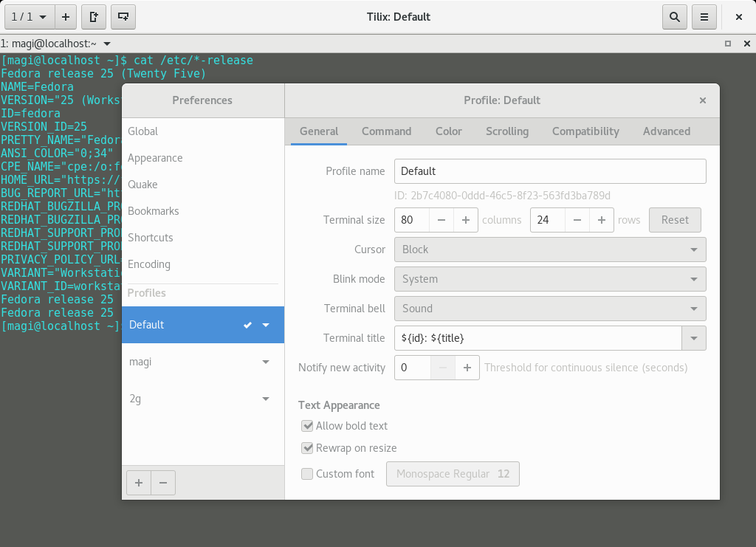Image resolution: width=756 pixels, height=547 pixels.
Task: Open Terminal title variables dropdown arrow
Action: click(x=694, y=338)
